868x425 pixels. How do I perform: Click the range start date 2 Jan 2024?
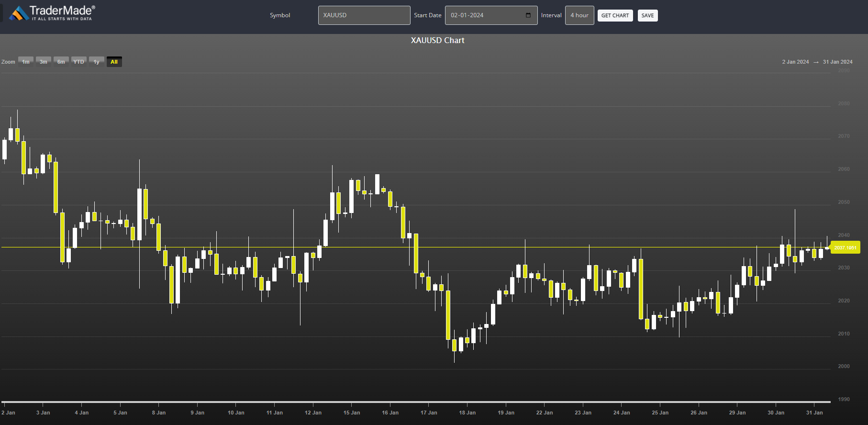(x=795, y=62)
